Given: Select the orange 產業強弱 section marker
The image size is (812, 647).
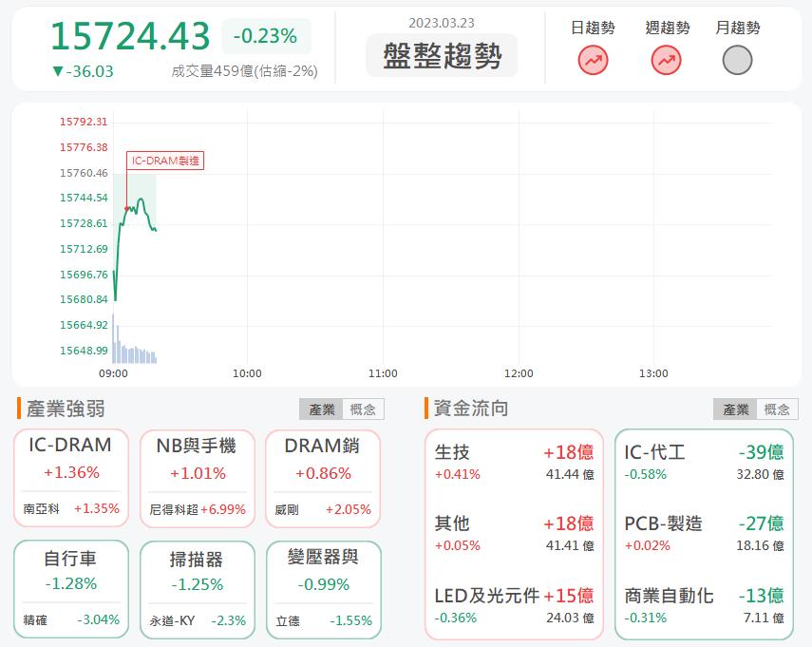Looking at the screenshot, I should click(x=20, y=409).
